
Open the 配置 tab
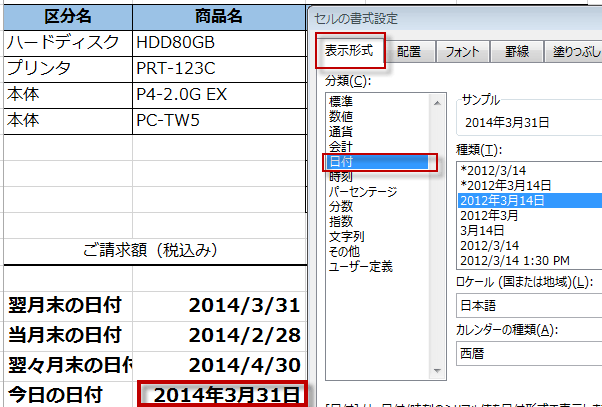coord(409,51)
